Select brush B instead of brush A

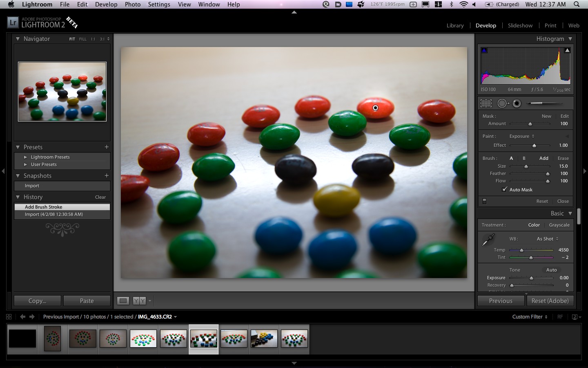pos(524,158)
